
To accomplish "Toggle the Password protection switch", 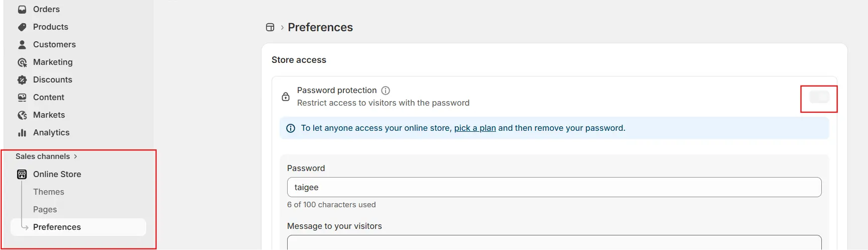I will (x=819, y=97).
